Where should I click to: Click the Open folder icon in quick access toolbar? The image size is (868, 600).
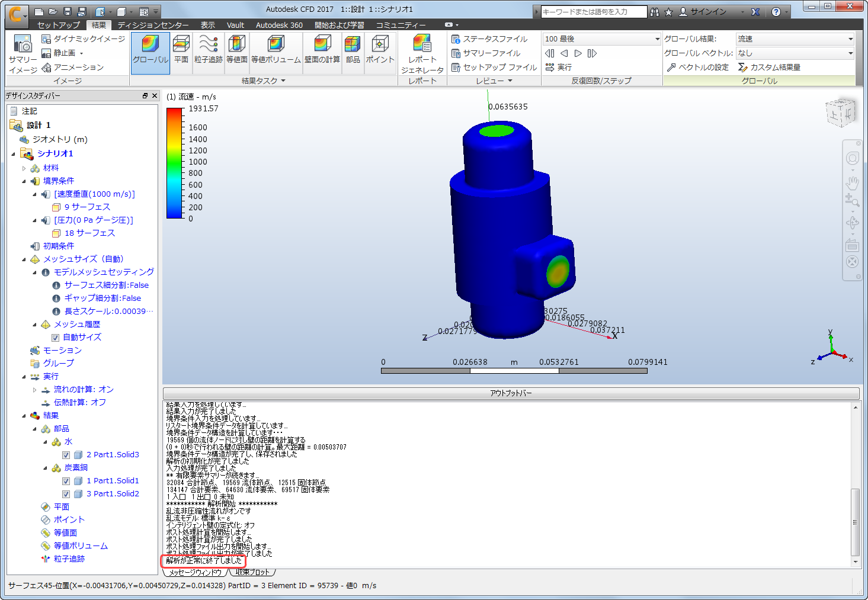(x=53, y=12)
